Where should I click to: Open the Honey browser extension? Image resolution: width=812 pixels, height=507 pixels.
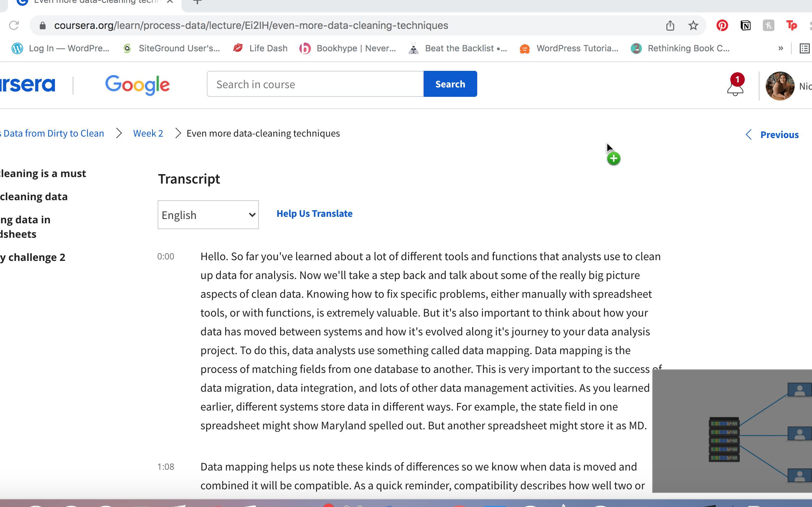pyautogui.click(x=768, y=25)
